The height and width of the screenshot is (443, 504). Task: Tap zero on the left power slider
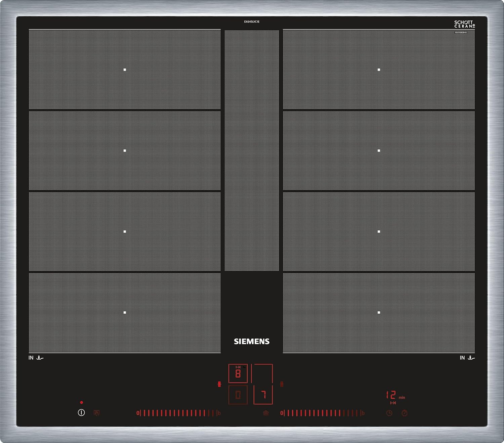[138, 413]
